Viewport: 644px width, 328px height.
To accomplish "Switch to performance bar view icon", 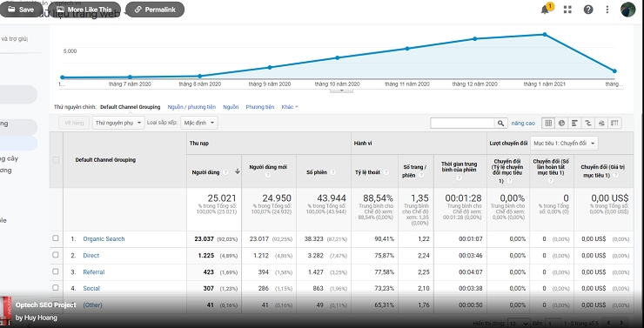I will 574,123.
